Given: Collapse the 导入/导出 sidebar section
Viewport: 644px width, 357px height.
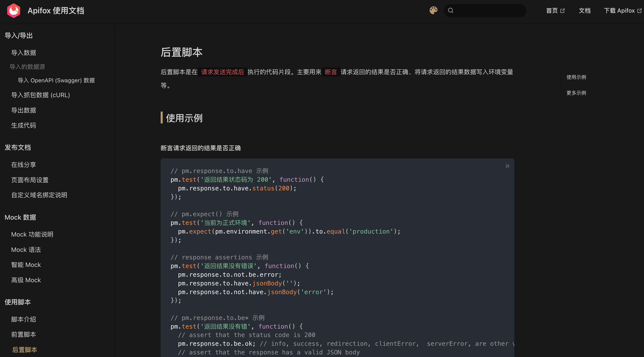Looking at the screenshot, I should coord(19,36).
